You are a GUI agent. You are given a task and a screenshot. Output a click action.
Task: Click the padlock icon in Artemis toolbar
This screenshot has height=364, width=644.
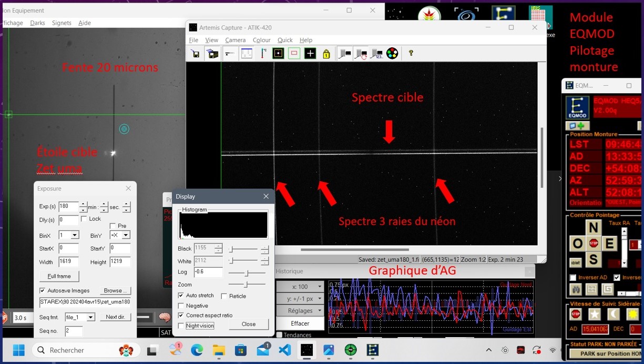[x=326, y=54]
